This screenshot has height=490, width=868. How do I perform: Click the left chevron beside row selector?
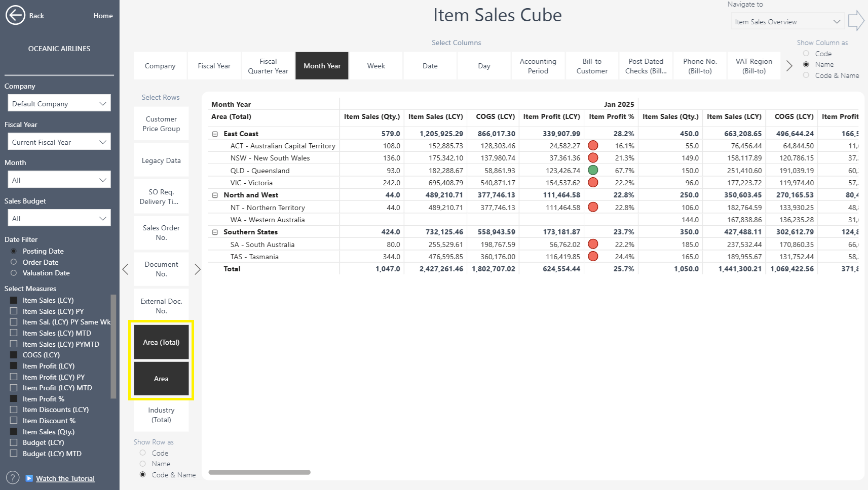tap(126, 269)
